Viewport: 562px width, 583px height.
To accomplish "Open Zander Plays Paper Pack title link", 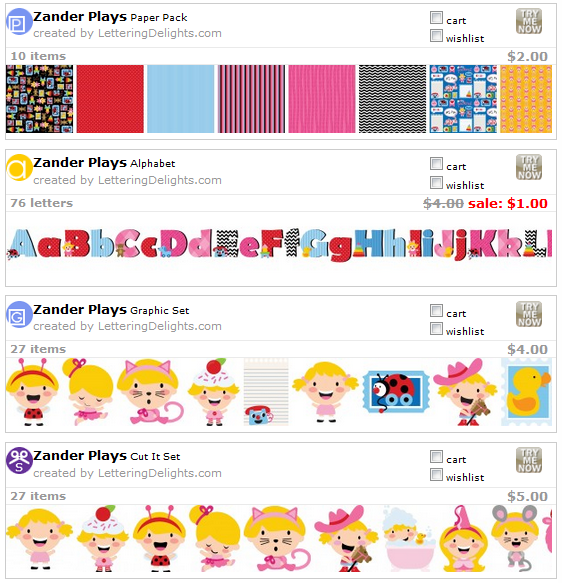I will click(x=110, y=17).
